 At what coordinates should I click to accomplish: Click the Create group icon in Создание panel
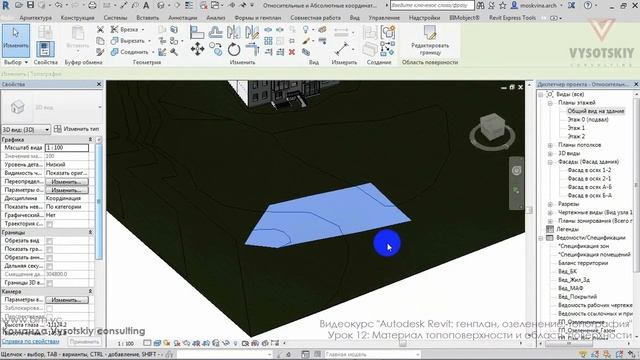[x=388, y=32]
